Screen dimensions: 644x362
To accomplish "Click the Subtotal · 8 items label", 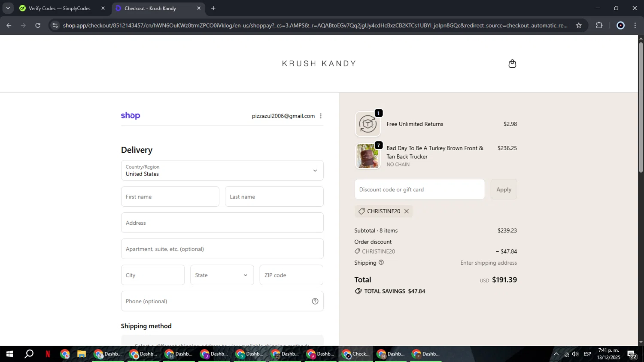I will 376,230.
